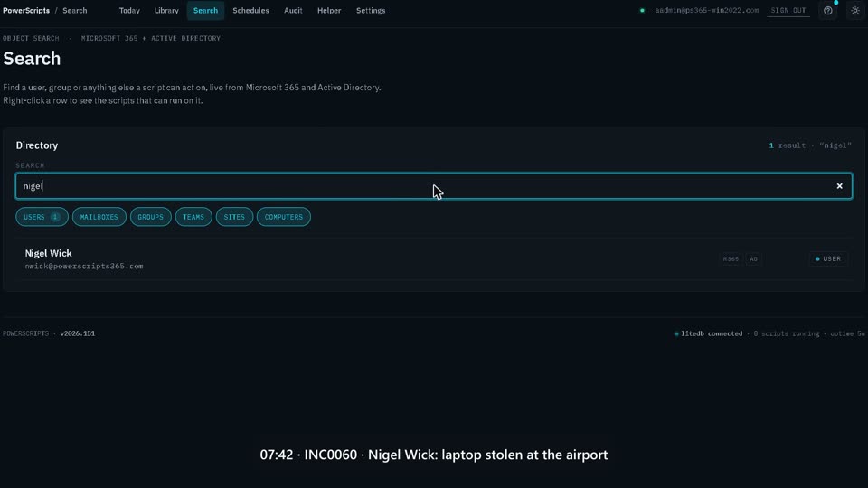
Task: Click the SIGN OUT button
Action: tap(788, 11)
